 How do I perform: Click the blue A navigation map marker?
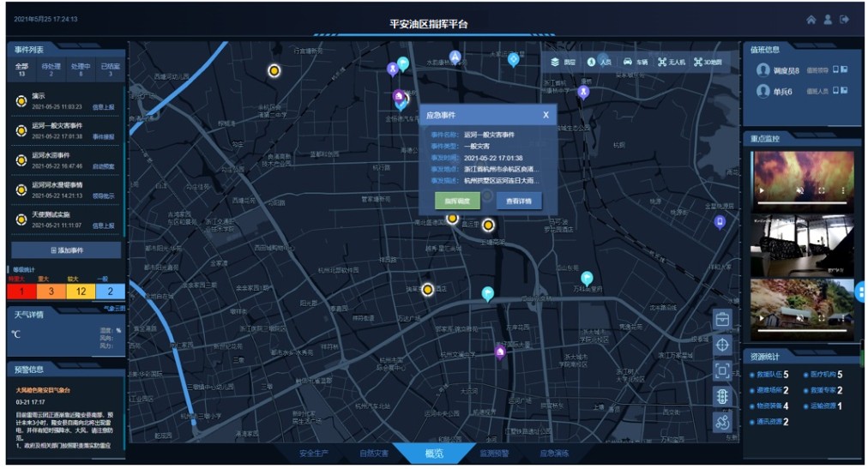click(x=455, y=57)
